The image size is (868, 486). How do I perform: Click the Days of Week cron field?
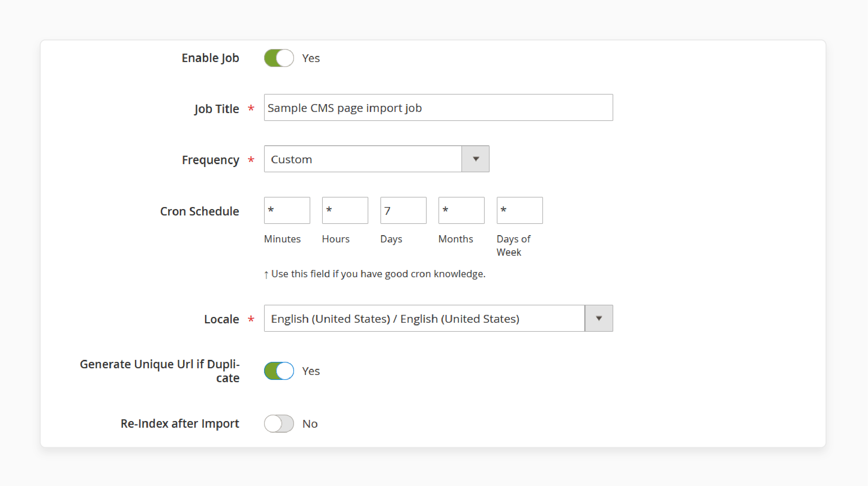pyautogui.click(x=519, y=210)
